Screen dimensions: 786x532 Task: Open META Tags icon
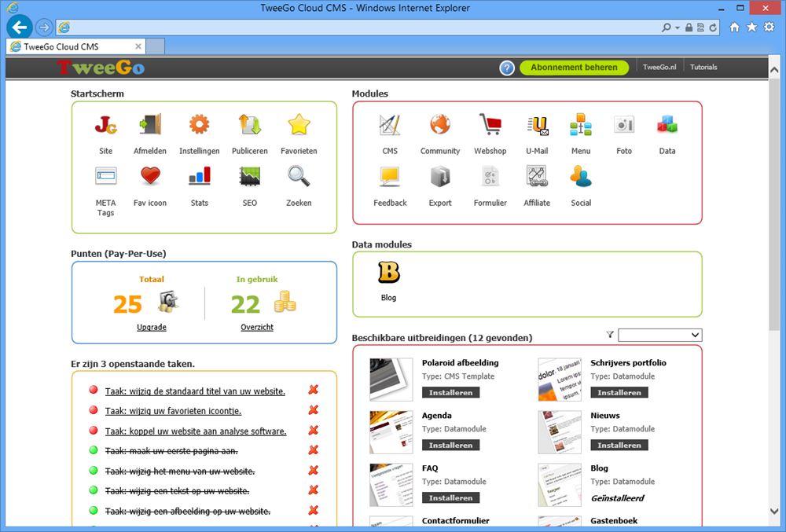click(106, 176)
